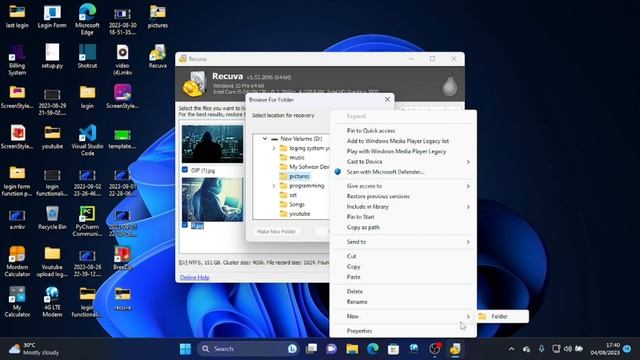This screenshot has height=360, width=640.
Task: Click the second hacker image thumbnail
Action: coord(212,200)
